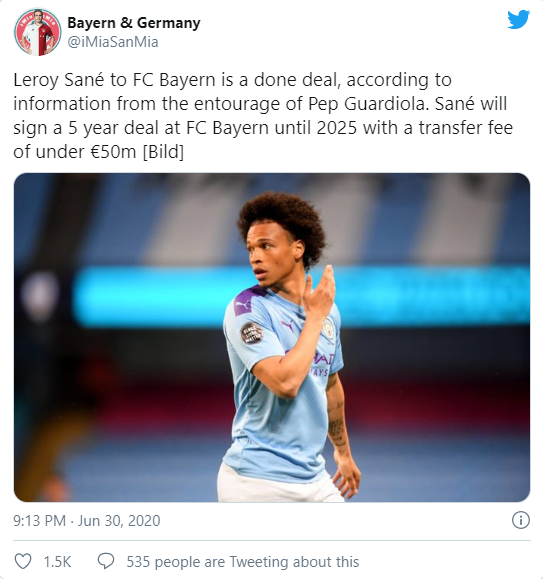
Task: Click the 9:13 PM timestamp
Action: pos(39,521)
